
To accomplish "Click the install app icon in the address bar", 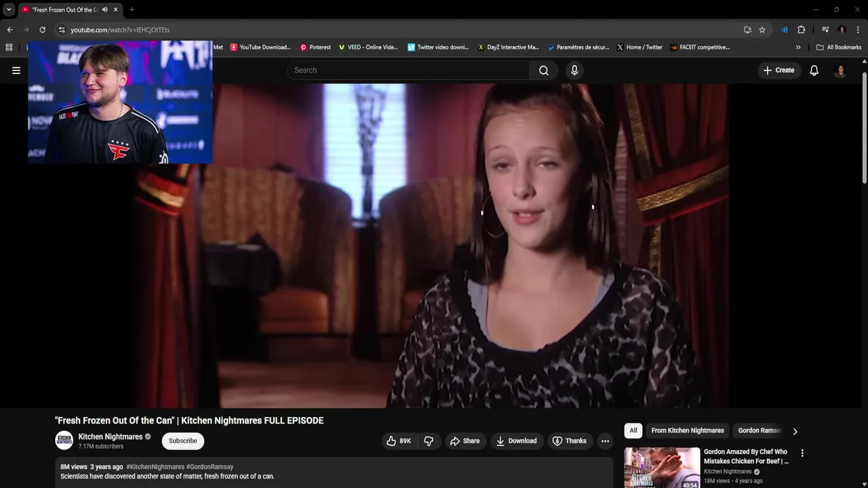I will [747, 30].
